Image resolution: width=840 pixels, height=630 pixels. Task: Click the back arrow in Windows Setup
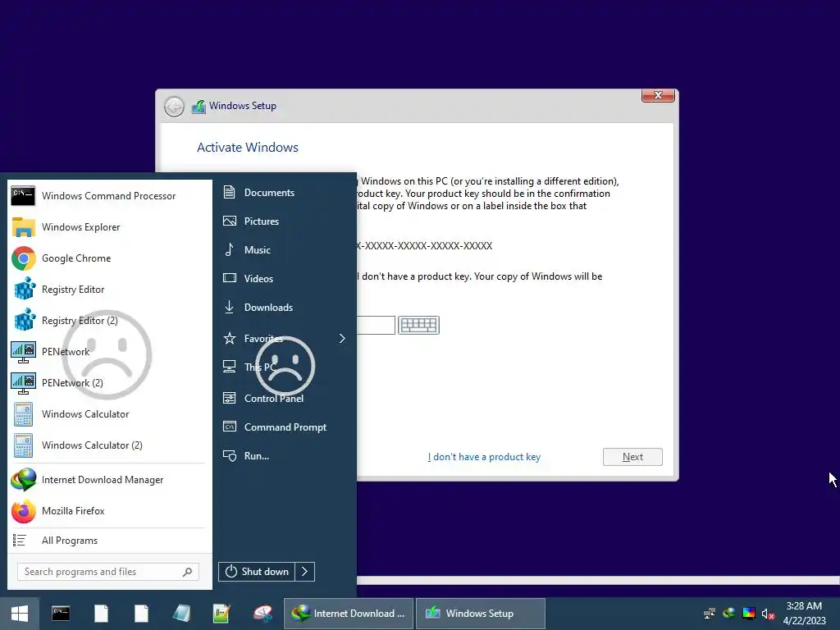point(174,107)
